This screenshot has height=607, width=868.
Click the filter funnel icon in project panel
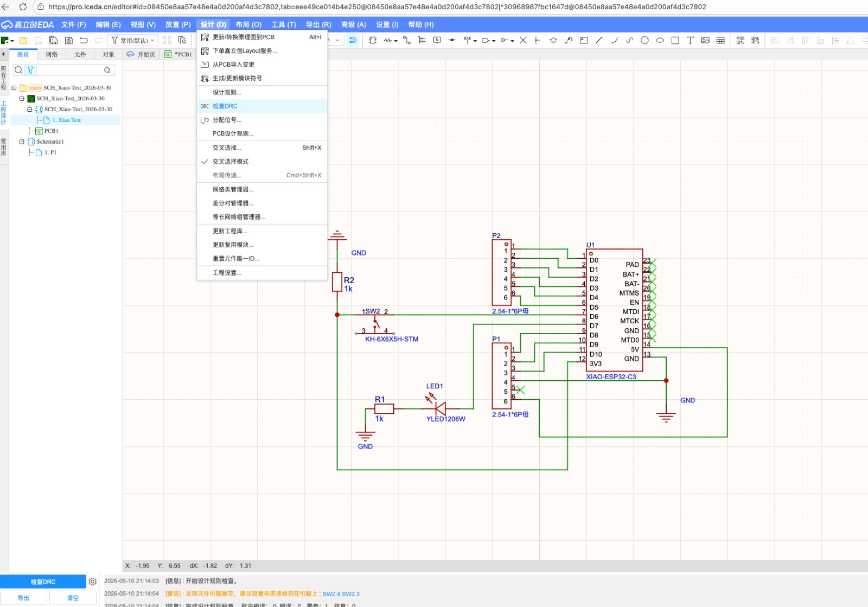[x=30, y=70]
